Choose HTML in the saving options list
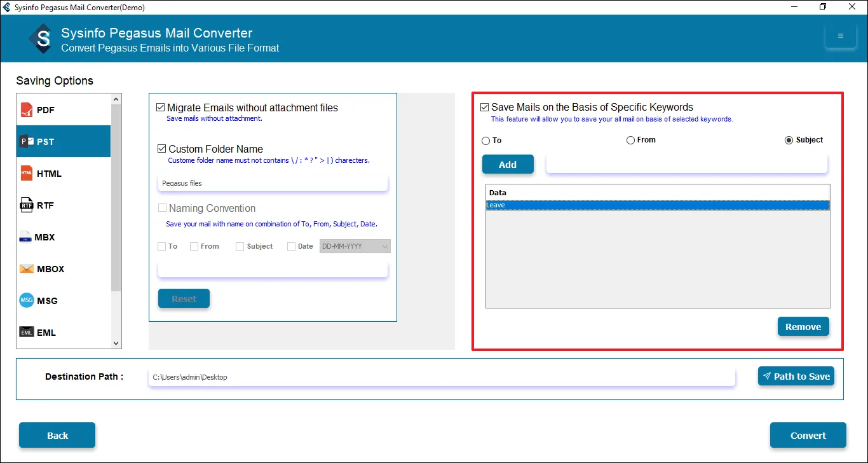The height and width of the screenshot is (463, 868). [x=64, y=174]
